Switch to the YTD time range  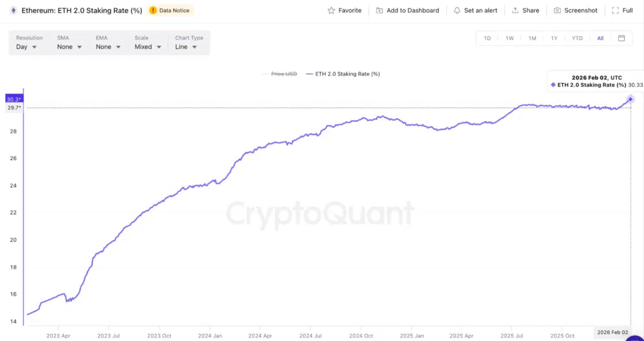[577, 38]
